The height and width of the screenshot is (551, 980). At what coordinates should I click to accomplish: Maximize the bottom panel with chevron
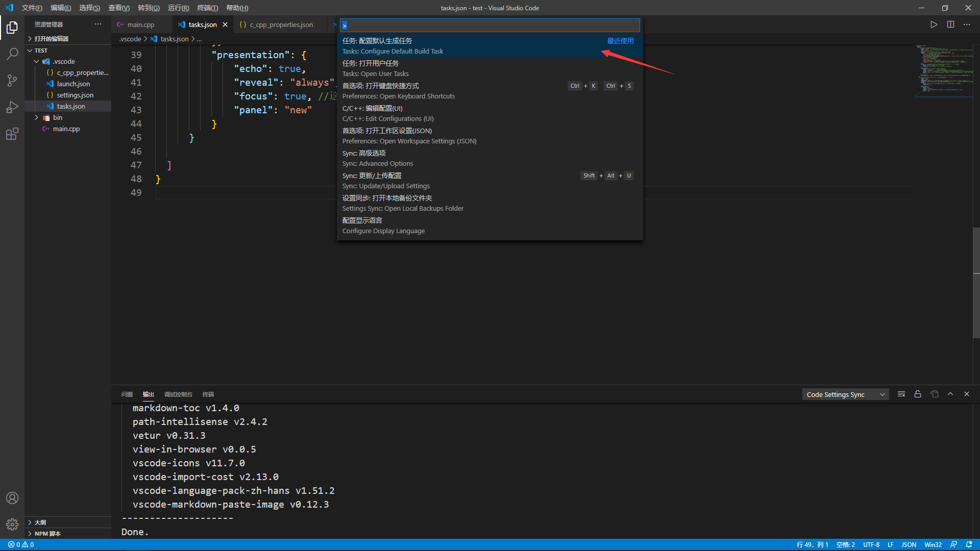(950, 394)
